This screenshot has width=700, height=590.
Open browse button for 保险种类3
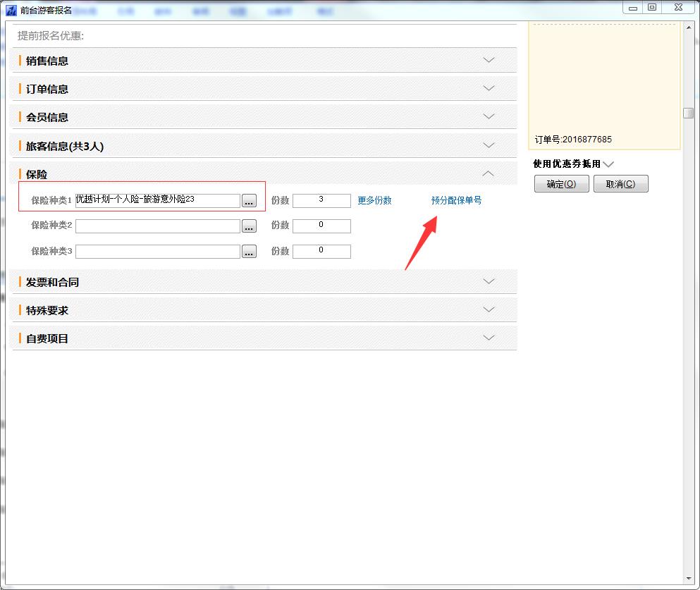[x=249, y=252]
